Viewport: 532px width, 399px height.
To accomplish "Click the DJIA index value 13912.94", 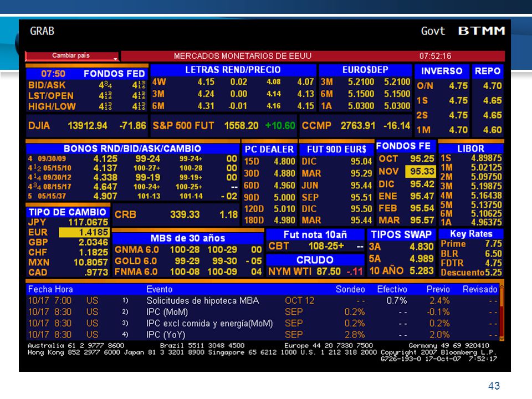I will 88,126.
